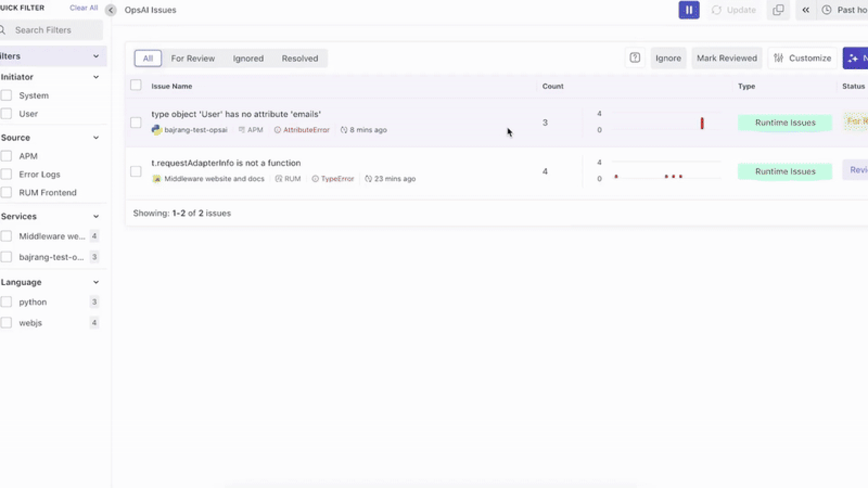Click the double-chevron back arrow icon
Screen dimensions: 868x488
[806, 10]
